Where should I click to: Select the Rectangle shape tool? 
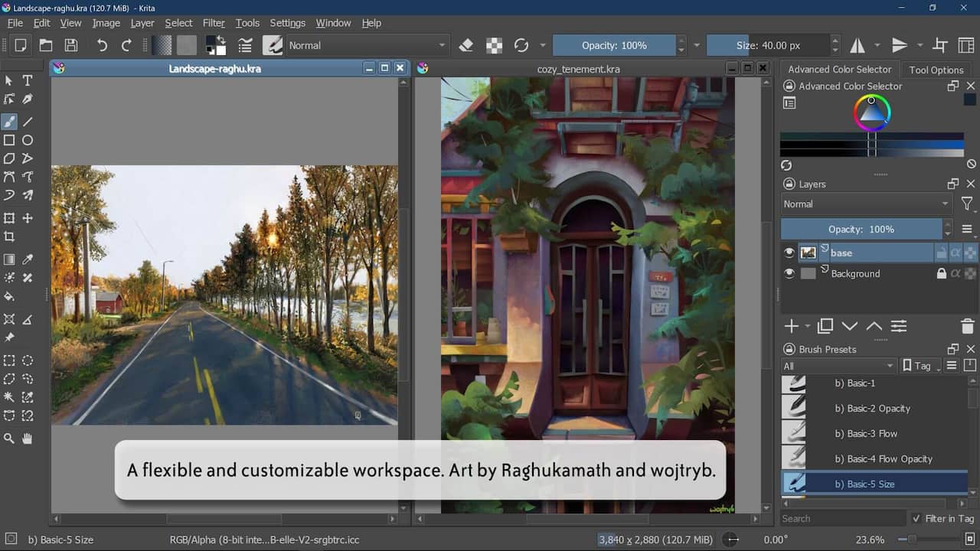tap(9, 140)
